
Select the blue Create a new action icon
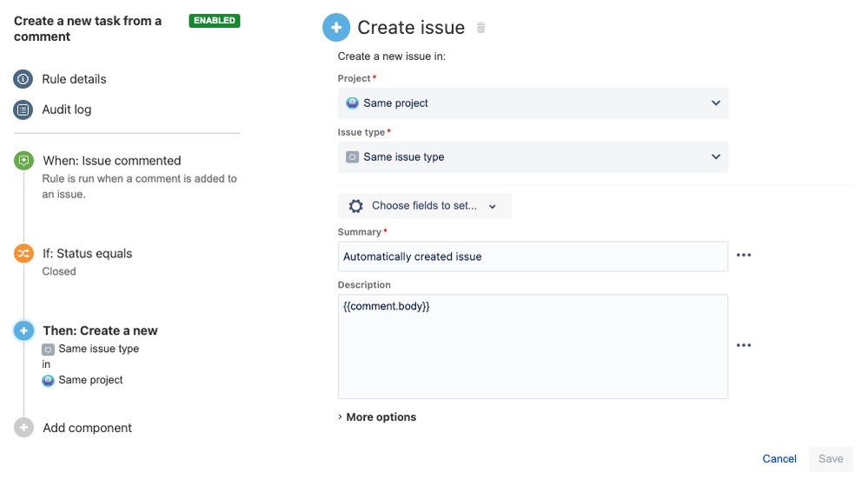23,331
